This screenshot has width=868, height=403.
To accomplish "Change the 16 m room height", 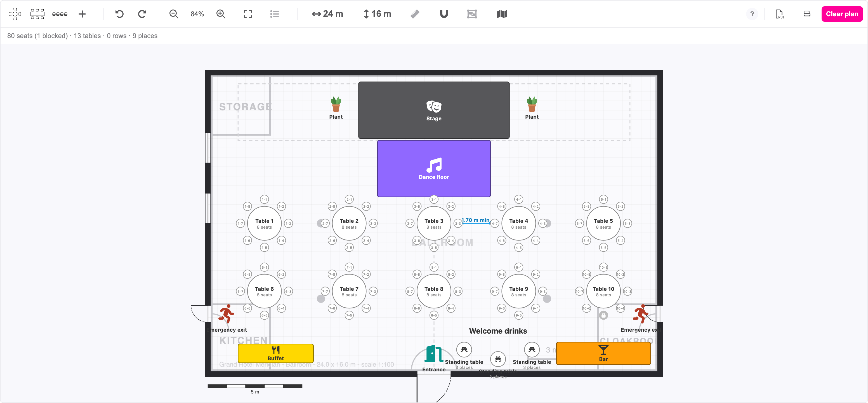I will (378, 14).
